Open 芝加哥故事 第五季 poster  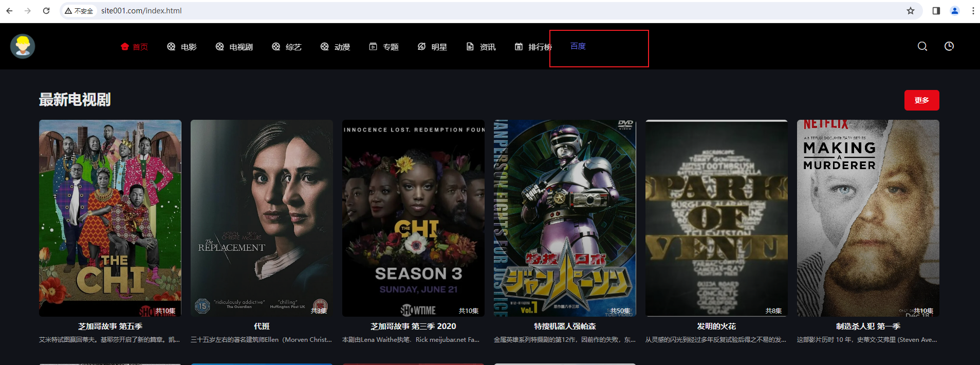110,218
